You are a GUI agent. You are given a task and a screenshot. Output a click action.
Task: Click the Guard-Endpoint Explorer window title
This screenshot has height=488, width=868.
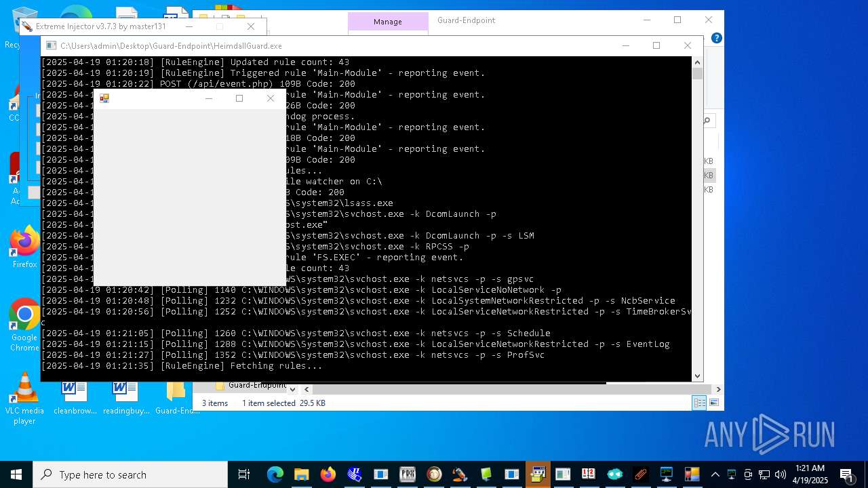(x=466, y=20)
